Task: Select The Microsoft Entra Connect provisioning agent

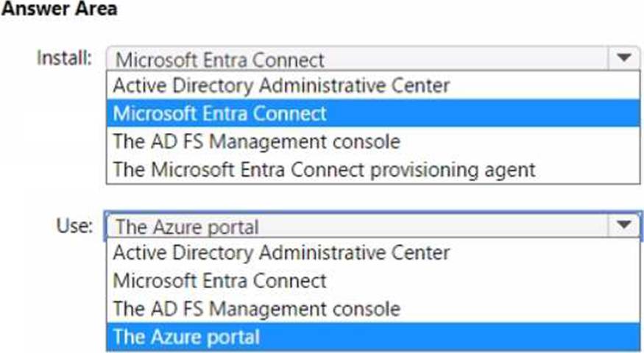Action: (373, 169)
